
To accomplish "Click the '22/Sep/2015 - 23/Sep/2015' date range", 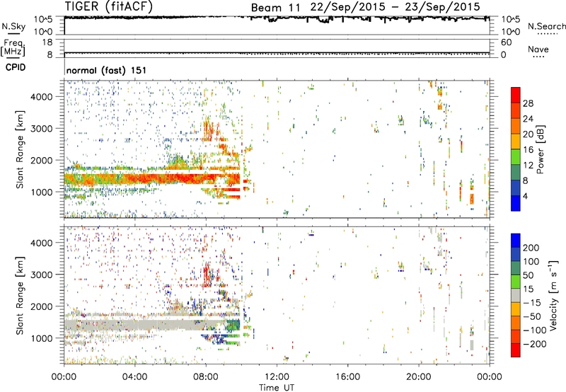I will pyautogui.click(x=395, y=7).
